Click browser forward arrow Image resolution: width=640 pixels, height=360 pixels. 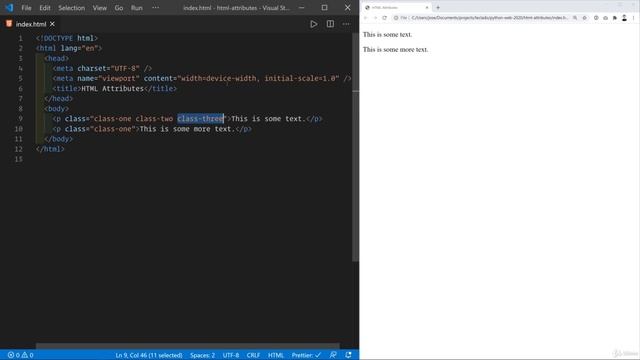point(375,18)
